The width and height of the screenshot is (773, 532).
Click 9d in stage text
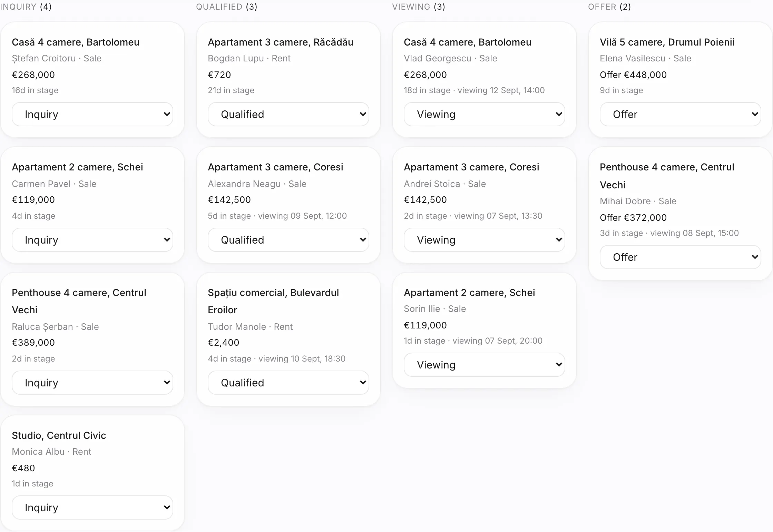coord(621,90)
